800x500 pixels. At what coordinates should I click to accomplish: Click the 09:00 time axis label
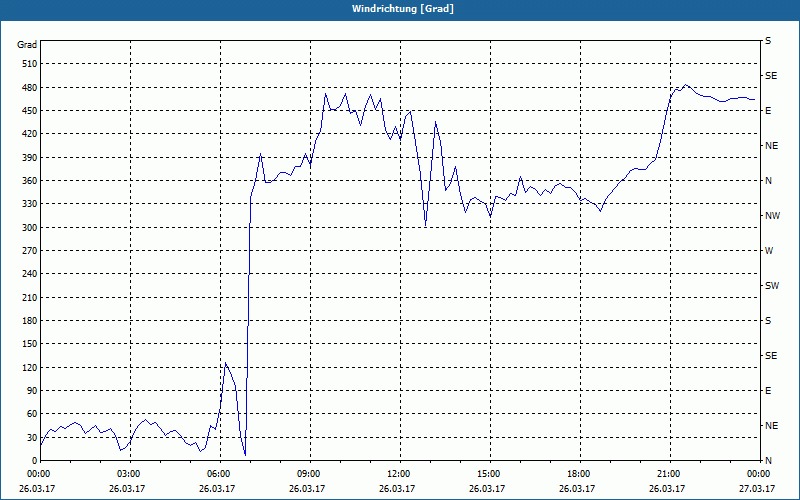307,474
